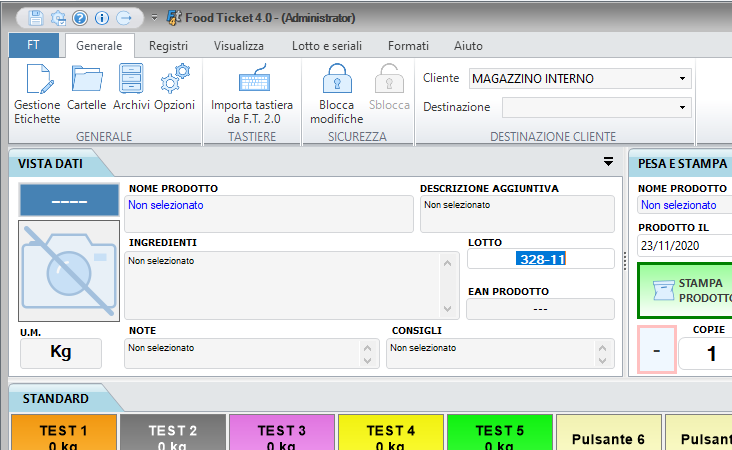
Task: Click the CONSIGLI scroll down arrow
Action: coord(602,360)
